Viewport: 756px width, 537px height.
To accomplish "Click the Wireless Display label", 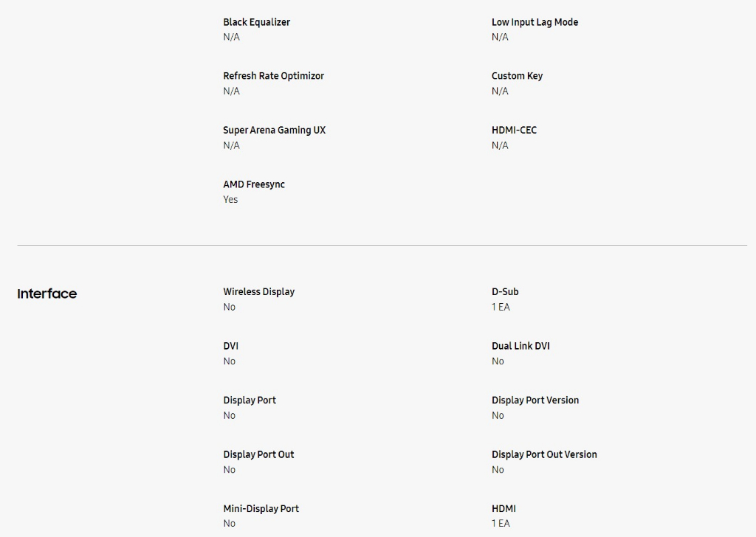I will tap(258, 291).
